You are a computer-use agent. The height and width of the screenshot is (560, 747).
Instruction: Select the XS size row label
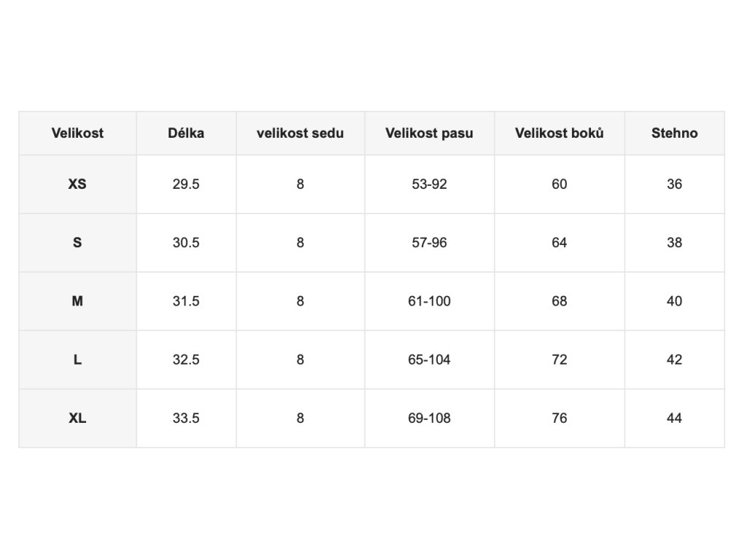77,184
